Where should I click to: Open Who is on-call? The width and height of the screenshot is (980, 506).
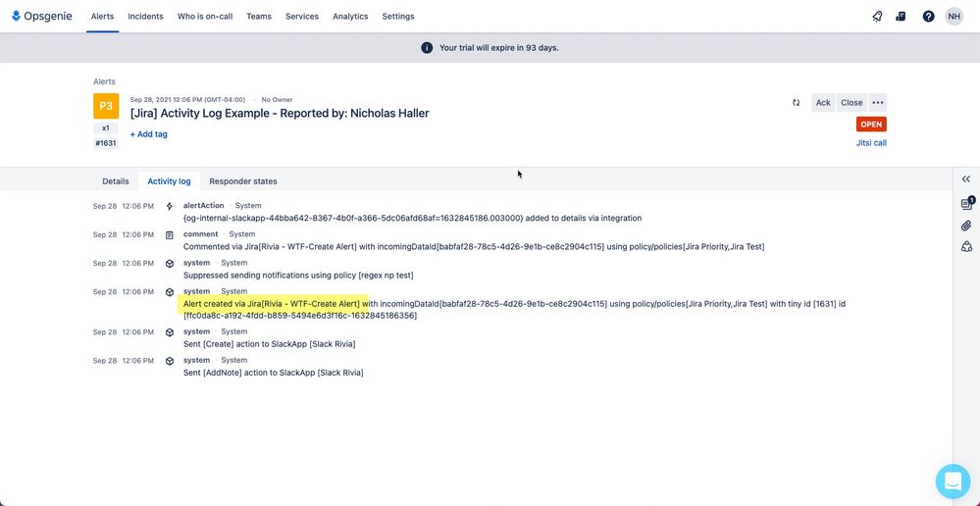pos(205,17)
